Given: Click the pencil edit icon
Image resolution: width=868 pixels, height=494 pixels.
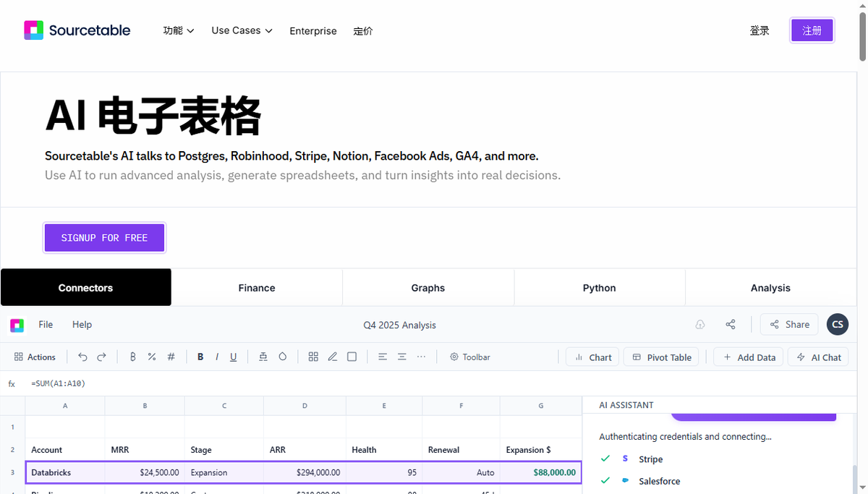Looking at the screenshot, I should (333, 357).
